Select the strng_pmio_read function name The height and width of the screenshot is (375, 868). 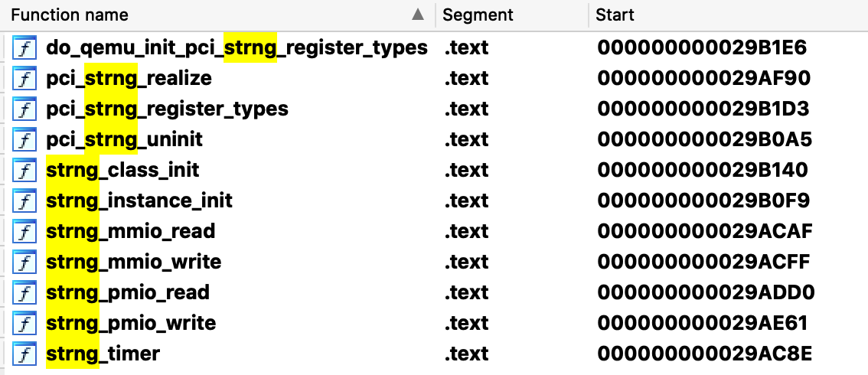coord(128,293)
